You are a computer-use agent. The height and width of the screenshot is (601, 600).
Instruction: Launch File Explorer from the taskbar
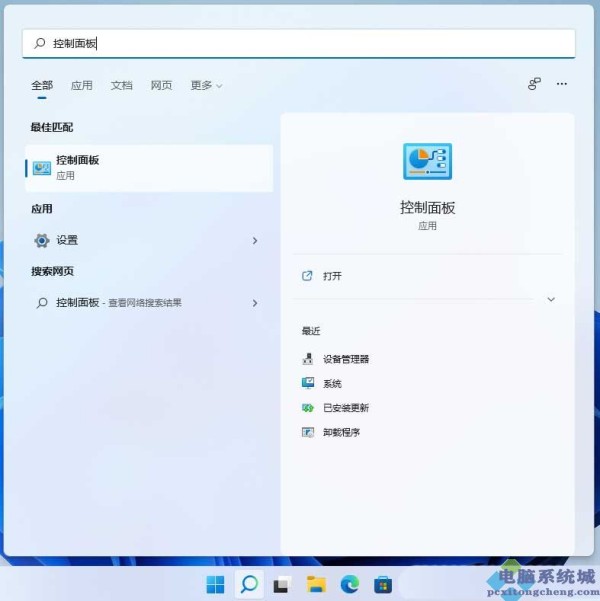[x=316, y=585]
